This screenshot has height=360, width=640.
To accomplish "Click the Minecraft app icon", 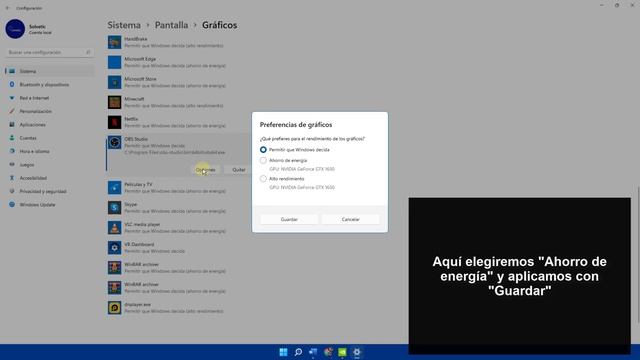I will pos(114,102).
